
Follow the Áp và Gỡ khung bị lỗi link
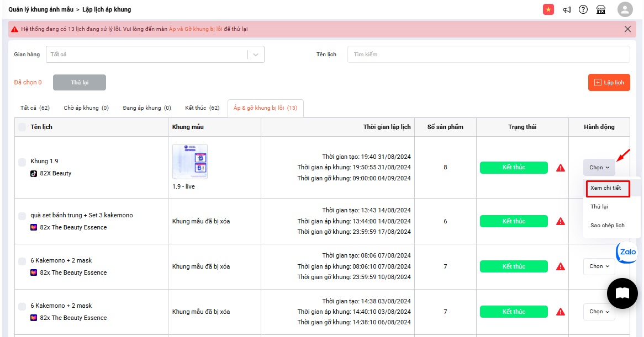pyautogui.click(x=196, y=29)
